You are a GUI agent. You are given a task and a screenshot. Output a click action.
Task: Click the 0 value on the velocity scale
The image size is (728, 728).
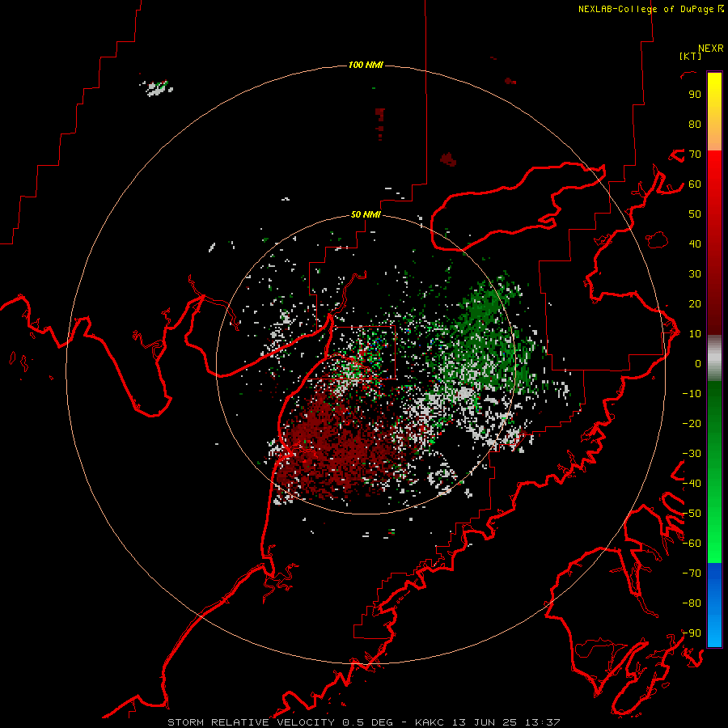click(698, 363)
